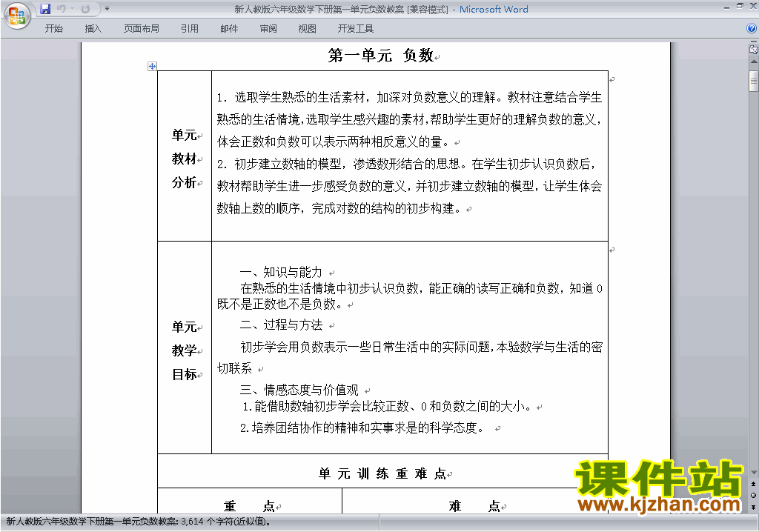Click the line starting 教材帮助学生进一步感受负数的意义
Screen dimensions: 759x532
[409, 187]
